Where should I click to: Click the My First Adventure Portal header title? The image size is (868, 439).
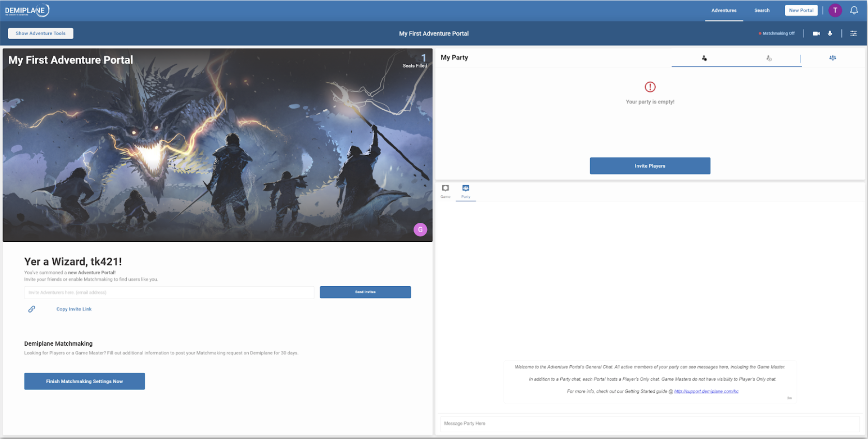pos(434,33)
